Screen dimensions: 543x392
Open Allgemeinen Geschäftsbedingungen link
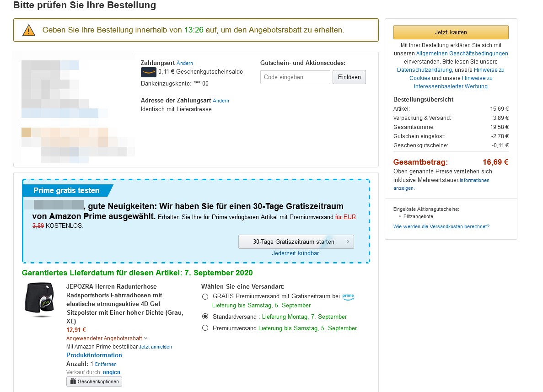462,54
